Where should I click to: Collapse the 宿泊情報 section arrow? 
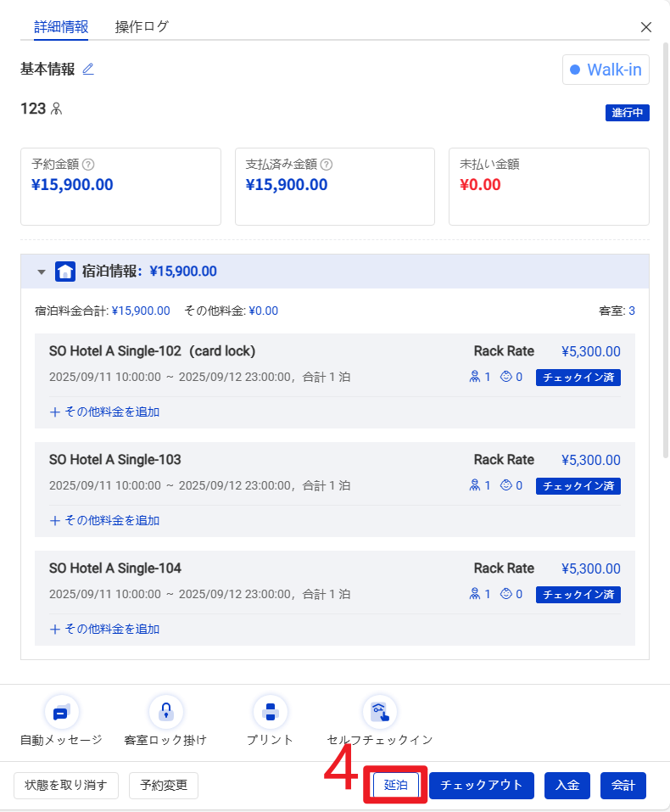tap(41, 272)
